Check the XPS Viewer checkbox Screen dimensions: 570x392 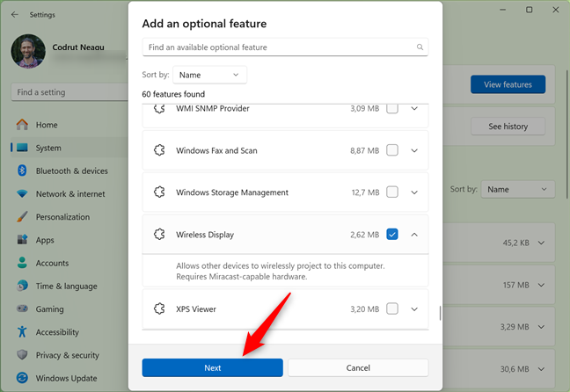[x=392, y=309]
